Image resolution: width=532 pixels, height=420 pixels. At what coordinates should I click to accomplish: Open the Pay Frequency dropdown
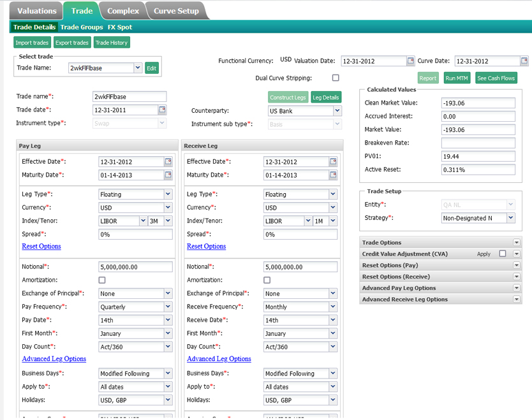coord(168,307)
